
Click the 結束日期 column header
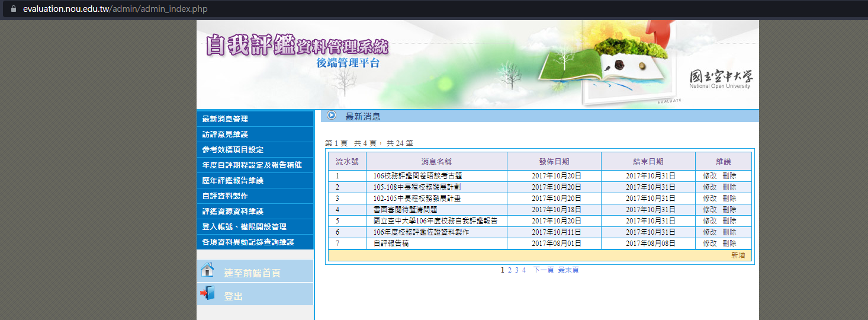pyautogui.click(x=648, y=162)
